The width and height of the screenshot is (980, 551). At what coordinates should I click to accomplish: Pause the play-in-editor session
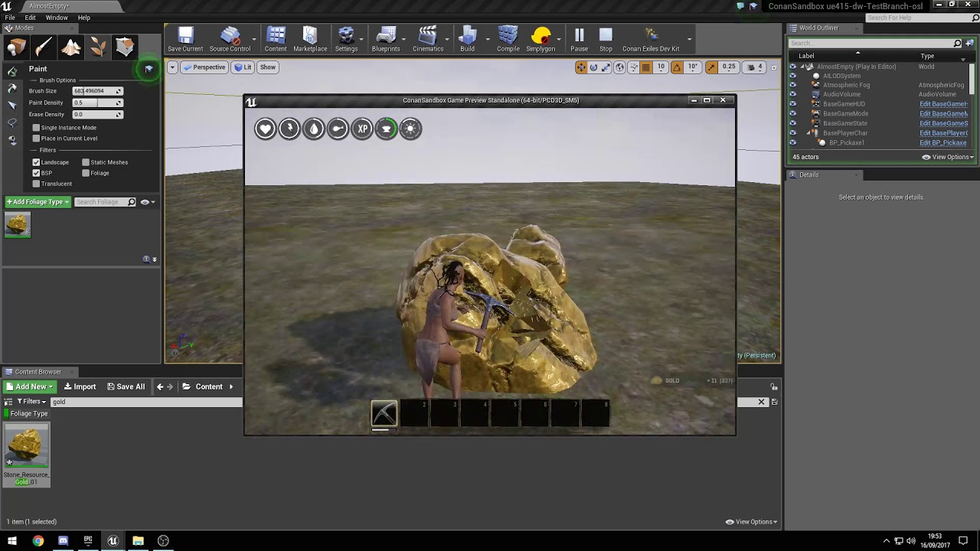tap(579, 40)
